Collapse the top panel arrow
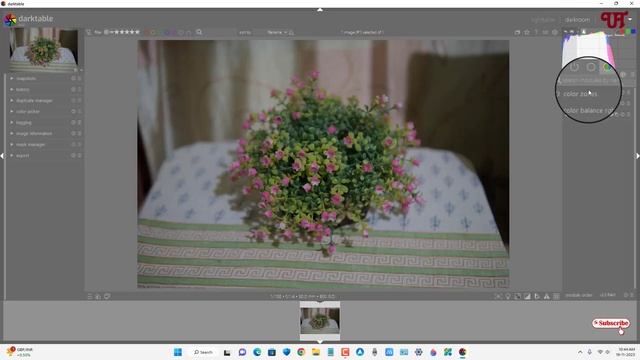 pos(320,9)
